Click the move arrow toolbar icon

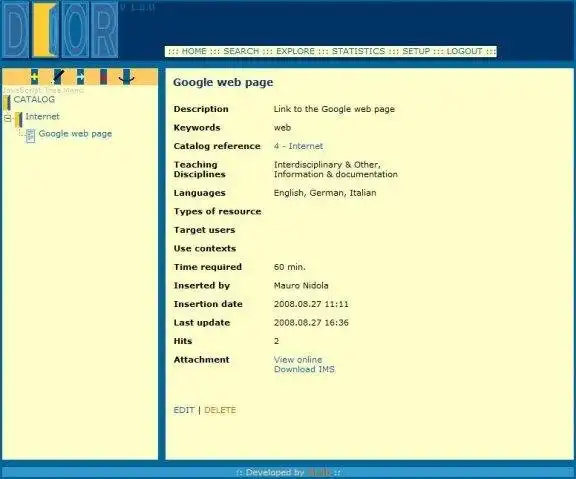[x=80, y=77]
